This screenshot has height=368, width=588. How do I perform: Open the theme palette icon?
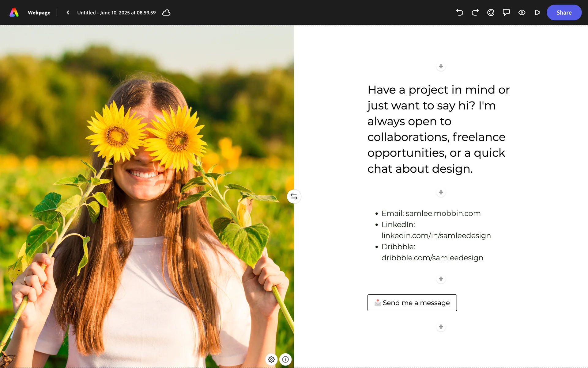click(491, 13)
